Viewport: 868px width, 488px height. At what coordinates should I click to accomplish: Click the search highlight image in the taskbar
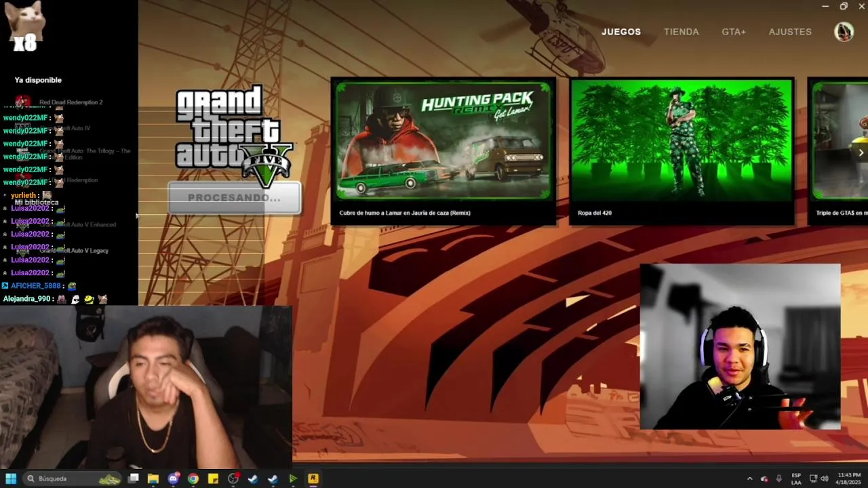(109, 479)
